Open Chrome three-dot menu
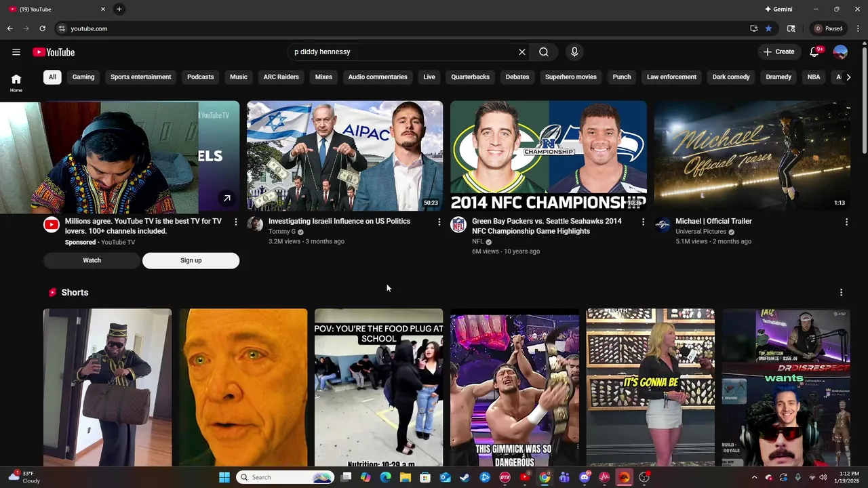The width and height of the screenshot is (868, 488). tap(859, 28)
